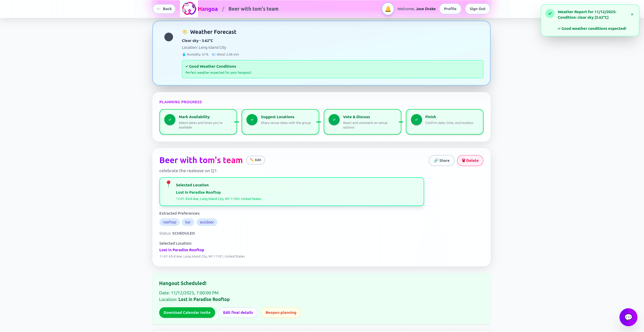Image resolution: width=644 pixels, height=332 pixels.
Task: Click the Back navigation button
Action: [x=164, y=9]
